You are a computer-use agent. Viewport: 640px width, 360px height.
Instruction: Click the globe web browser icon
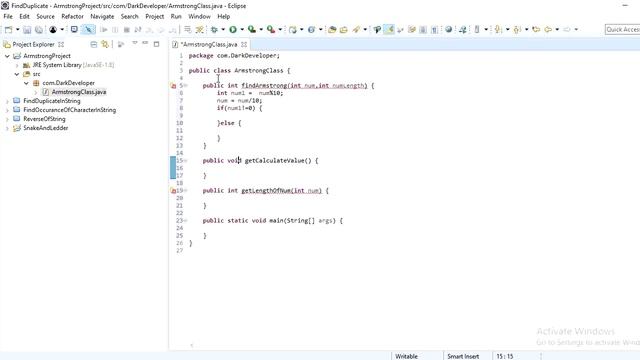click(449, 29)
